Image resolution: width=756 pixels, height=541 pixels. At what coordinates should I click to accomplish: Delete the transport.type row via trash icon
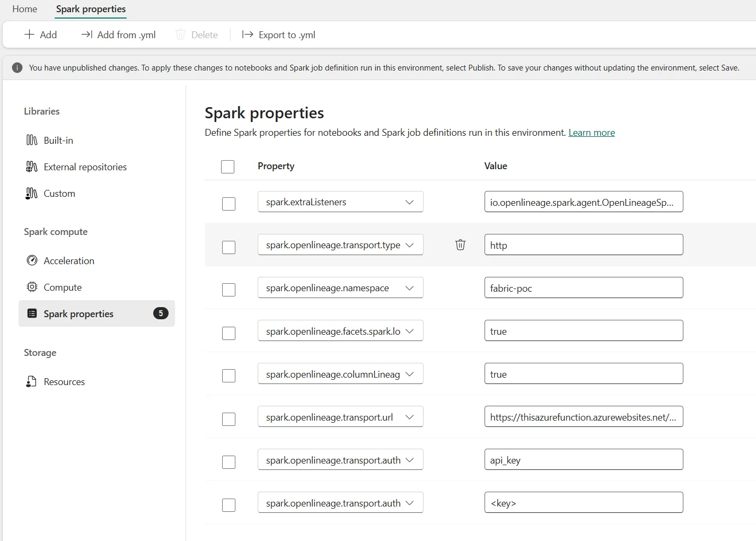(460, 245)
